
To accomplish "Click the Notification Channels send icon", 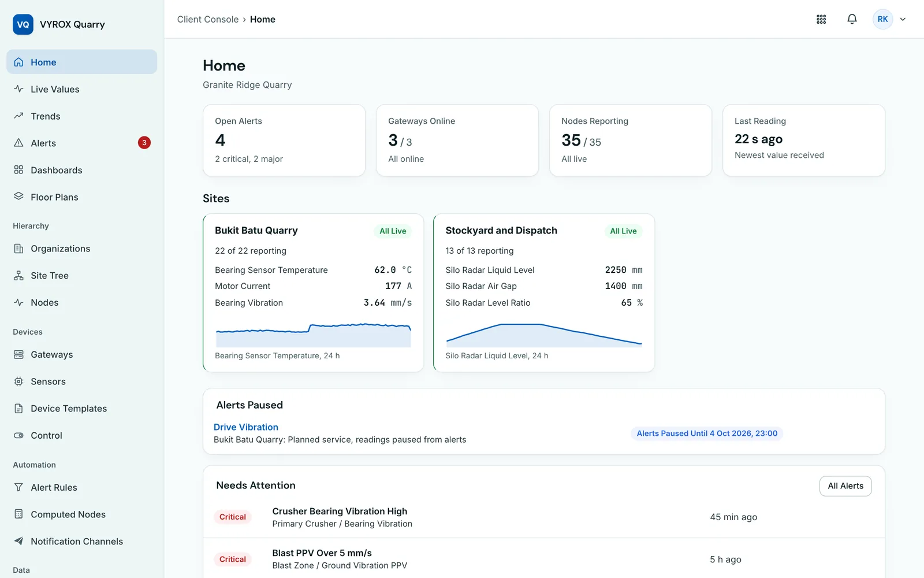I will pos(18,541).
